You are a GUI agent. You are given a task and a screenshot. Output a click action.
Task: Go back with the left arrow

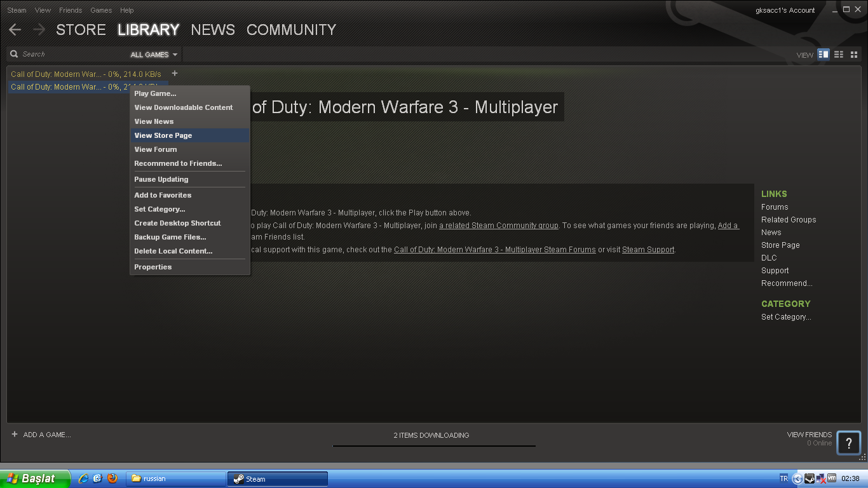[x=15, y=30]
